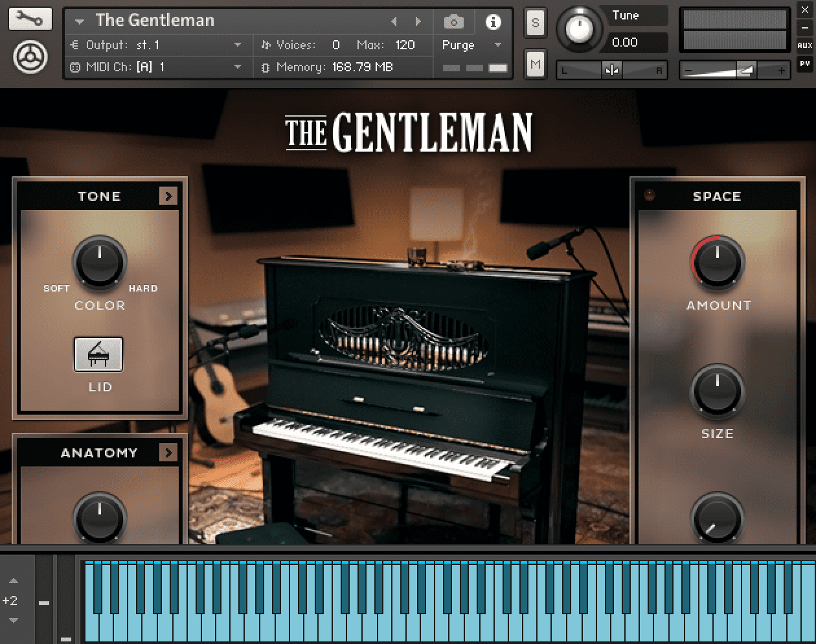Image resolution: width=816 pixels, height=644 pixels.
Task: Toggle the SPACE reverb power LED
Action: (x=649, y=195)
